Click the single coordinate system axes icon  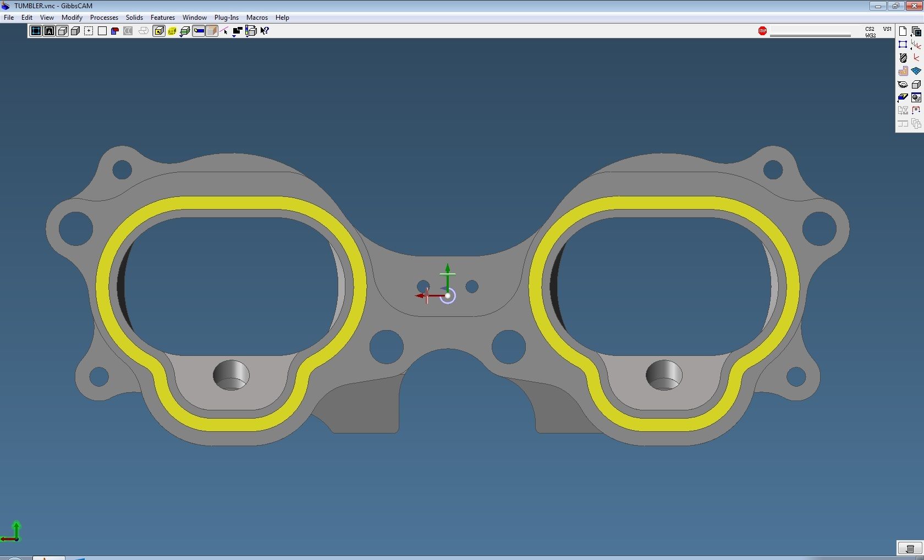(916, 58)
